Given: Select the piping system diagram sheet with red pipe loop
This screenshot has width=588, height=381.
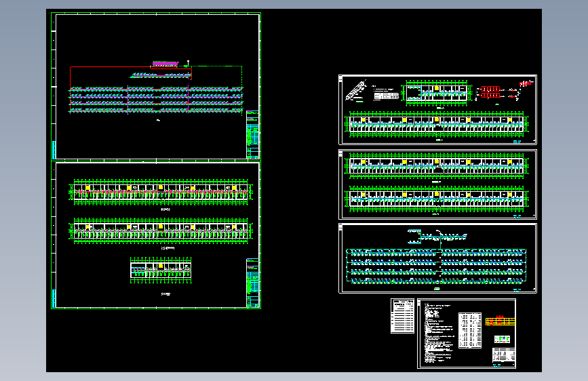Looking at the screenshot, I should tap(156, 87).
